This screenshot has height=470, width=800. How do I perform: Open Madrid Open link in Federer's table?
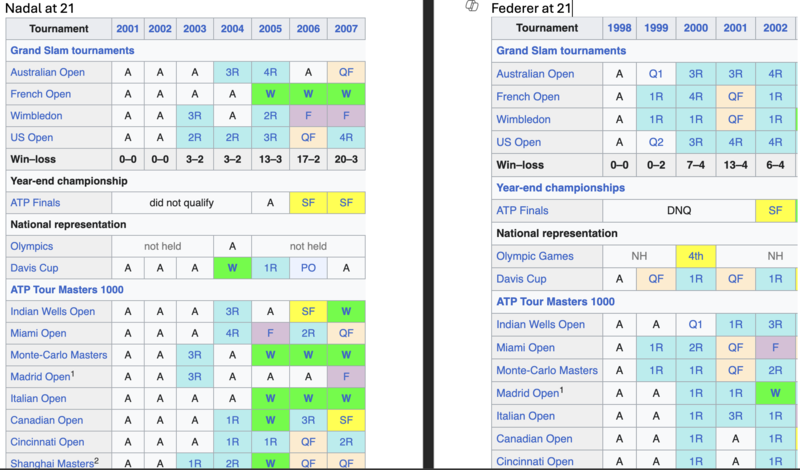528,393
